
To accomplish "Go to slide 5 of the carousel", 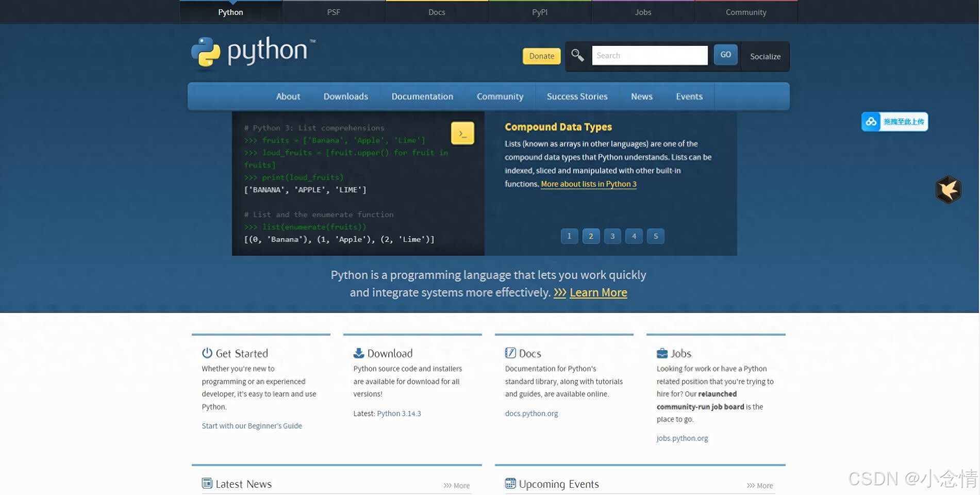I will tap(656, 236).
